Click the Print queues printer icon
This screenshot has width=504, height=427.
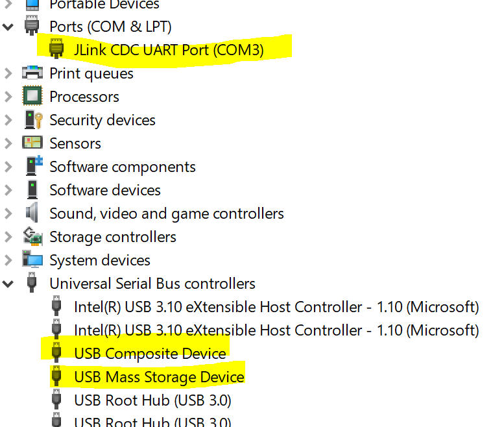[x=32, y=73]
